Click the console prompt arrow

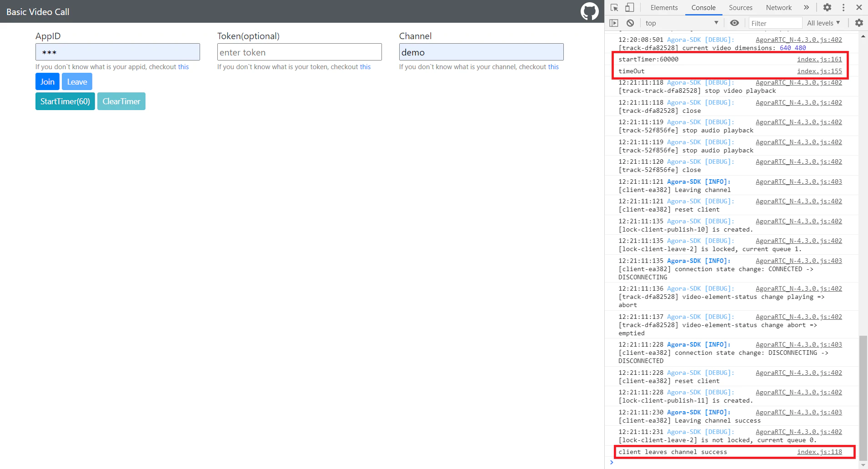pyautogui.click(x=612, y=462)
